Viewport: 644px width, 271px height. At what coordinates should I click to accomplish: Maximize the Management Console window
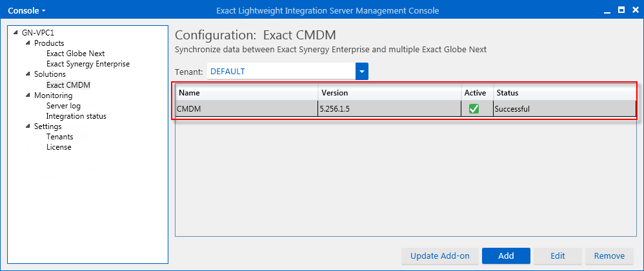621,10
